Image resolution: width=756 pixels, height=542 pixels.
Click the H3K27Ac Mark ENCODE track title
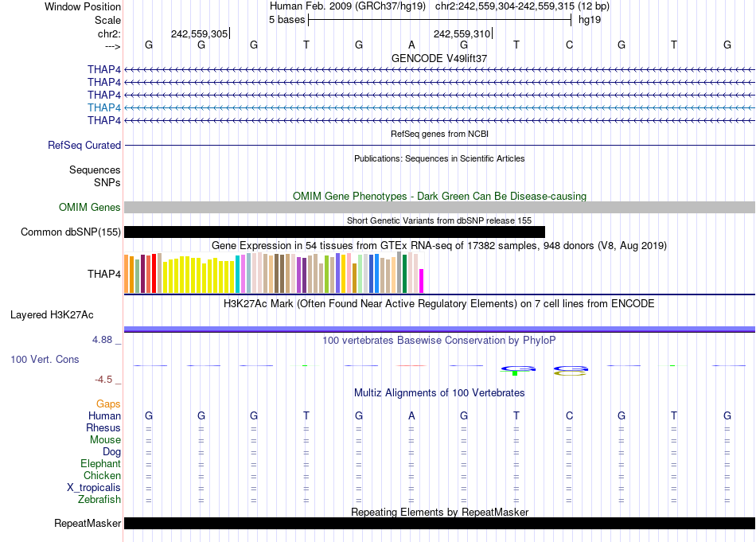coord(439,304)
